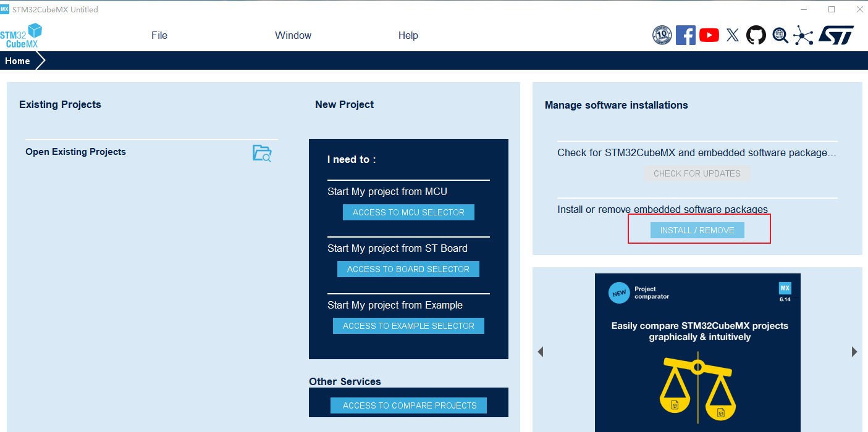Open the 10 years anniversary badge icon
This screenshot has width=868, height=432.
point(662,35)
